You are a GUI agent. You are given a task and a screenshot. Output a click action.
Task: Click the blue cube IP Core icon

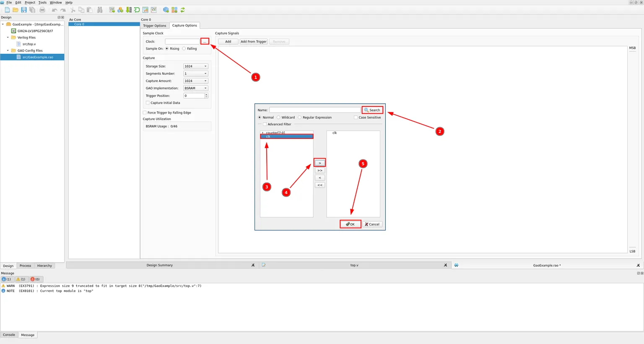pyautogui.click(x=166, y=10)
